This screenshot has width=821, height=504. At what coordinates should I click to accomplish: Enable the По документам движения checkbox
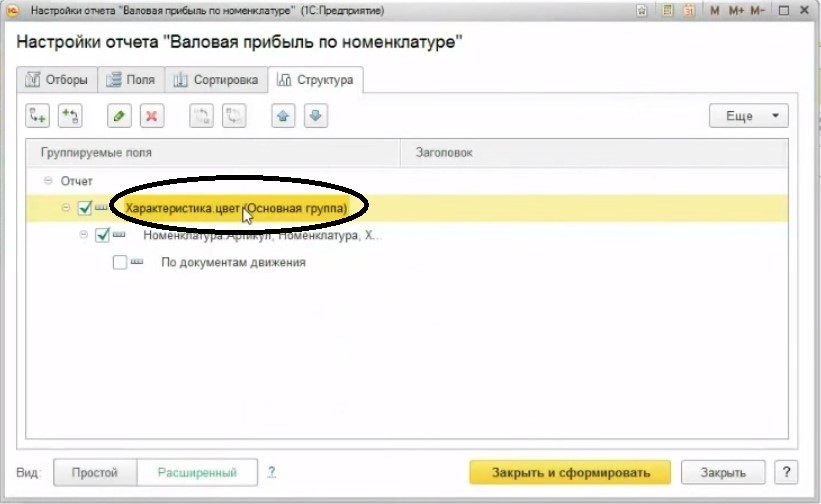coord(120,263)
